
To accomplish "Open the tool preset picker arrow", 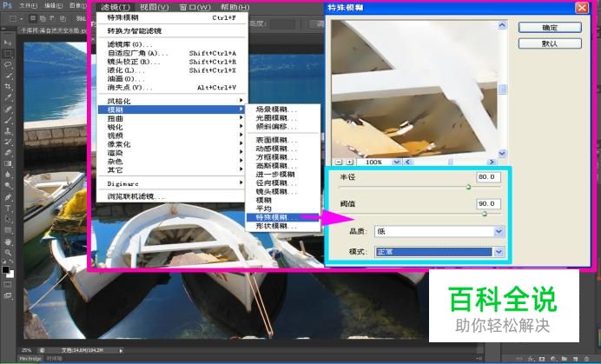I will [22, 18].
